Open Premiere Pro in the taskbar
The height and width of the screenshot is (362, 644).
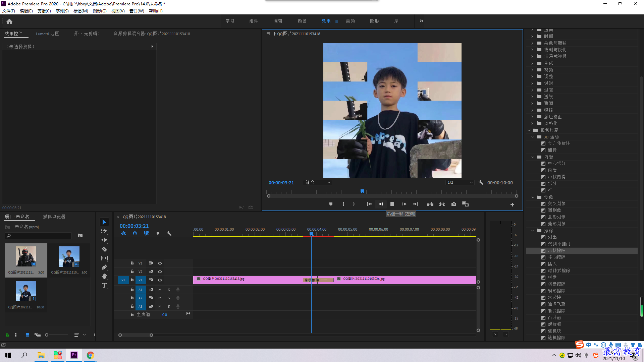tap(74, 355)
